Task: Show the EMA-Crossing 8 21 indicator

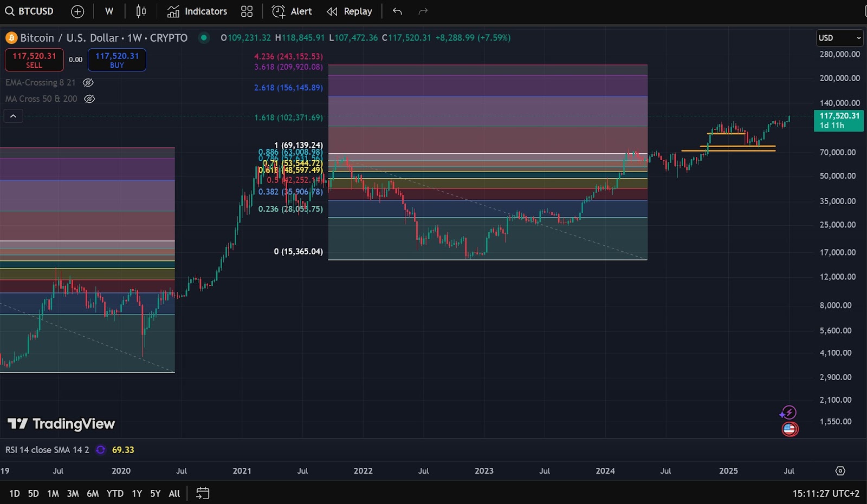Action: [88, 82]
